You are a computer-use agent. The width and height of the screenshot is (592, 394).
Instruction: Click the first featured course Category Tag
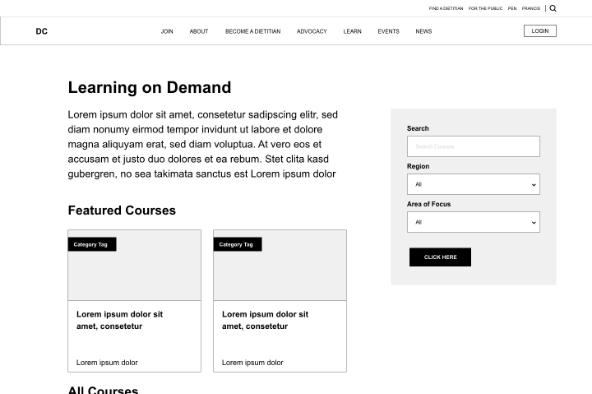pyautogui.click(x=92, y=244)
